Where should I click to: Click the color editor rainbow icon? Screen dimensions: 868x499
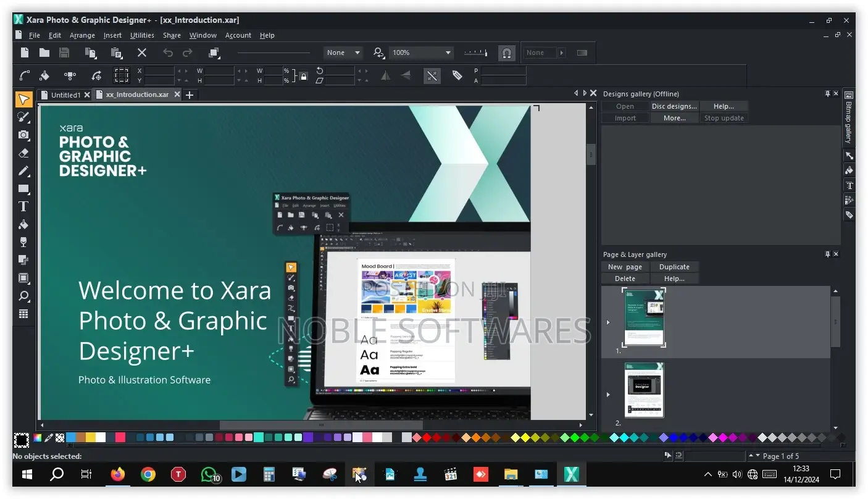(x=37, y=438)
